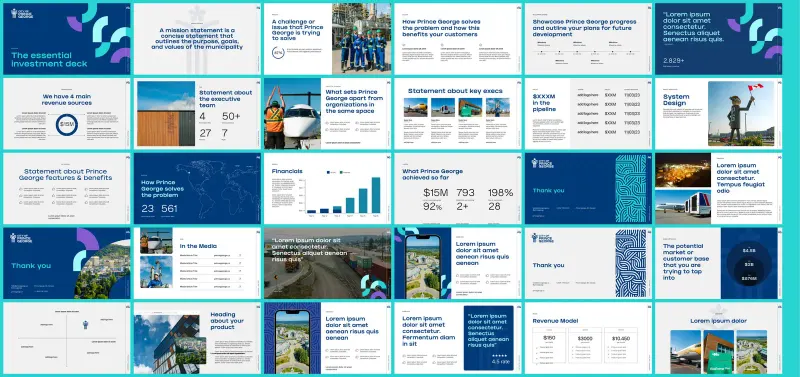Open the 'Fermentum diam in sit' slide
This screenshot has width=800, height=377.
pyautogui.click(x=458, y=338)
